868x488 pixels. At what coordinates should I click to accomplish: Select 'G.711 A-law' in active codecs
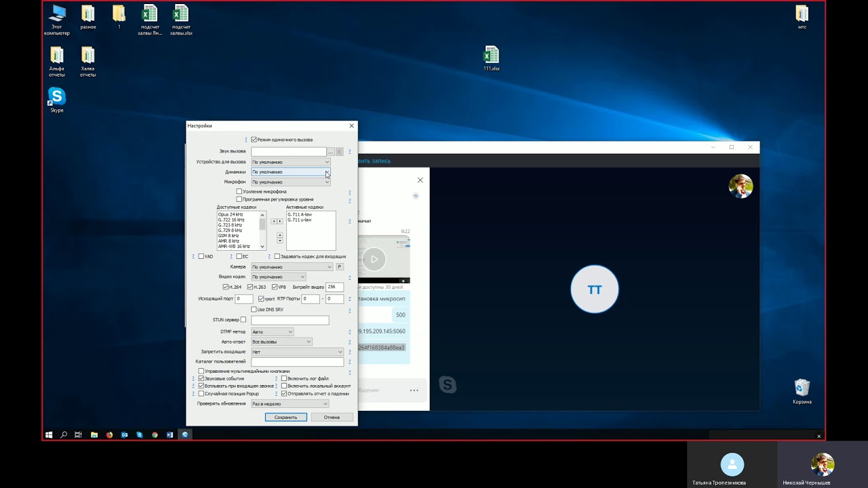point(300,215)
